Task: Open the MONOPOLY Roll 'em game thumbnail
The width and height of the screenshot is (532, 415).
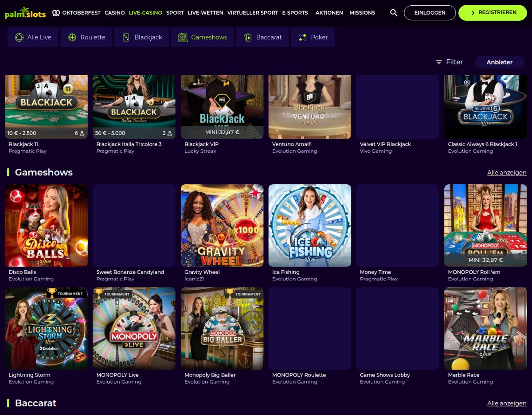Action: 485,225
